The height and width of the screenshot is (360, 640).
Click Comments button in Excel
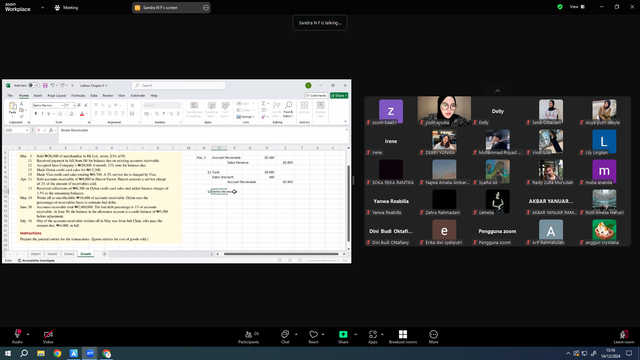tap(316, 96)
